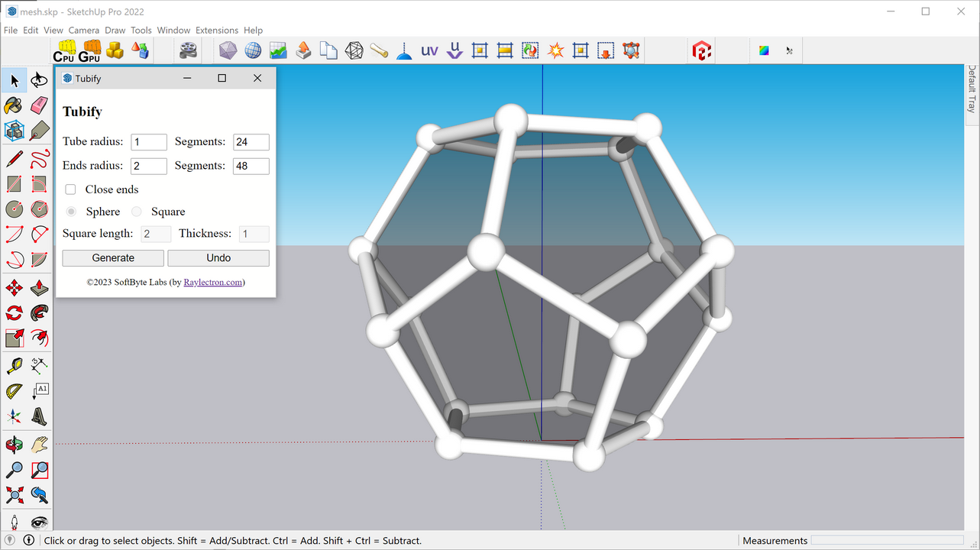Click the Undo button in Tubify
This screenshot has height=550, width=980.
(x=218, y=257)
